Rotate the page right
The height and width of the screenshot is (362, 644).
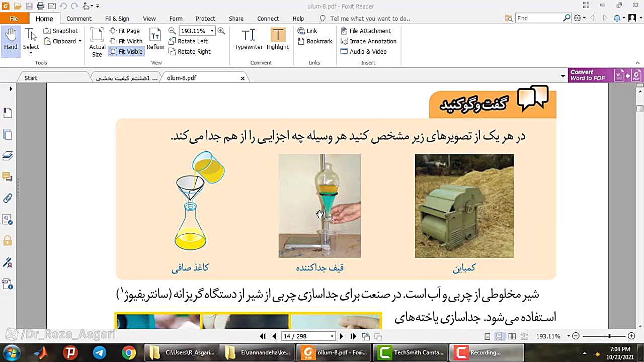(190, 51)
